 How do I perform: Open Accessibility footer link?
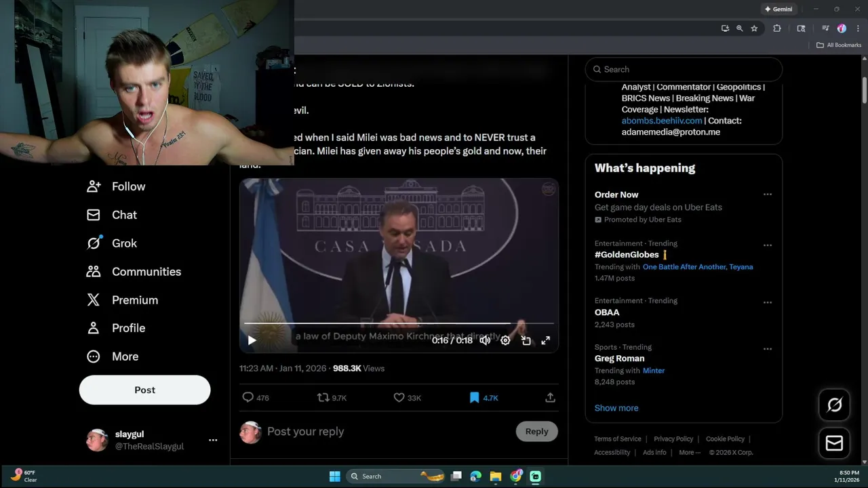point(612,453)
